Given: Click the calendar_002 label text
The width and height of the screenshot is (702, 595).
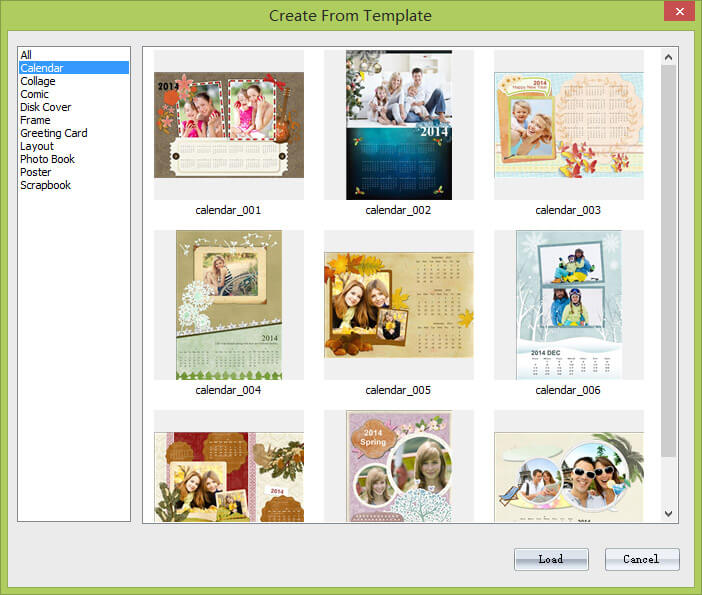Looking at the screenshot, I should click(x=398, y=210).
